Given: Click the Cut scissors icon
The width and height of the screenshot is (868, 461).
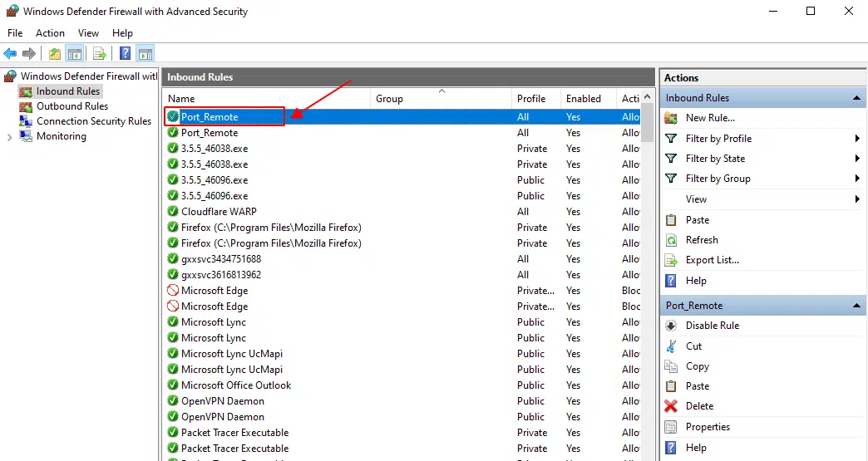Looking at the screenshot, I should coord(671,346).
